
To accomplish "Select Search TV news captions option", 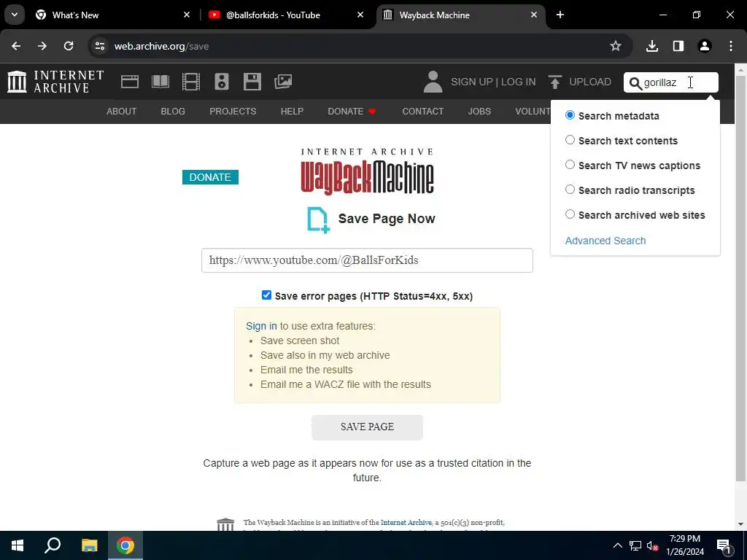I will tap(570, 165).
